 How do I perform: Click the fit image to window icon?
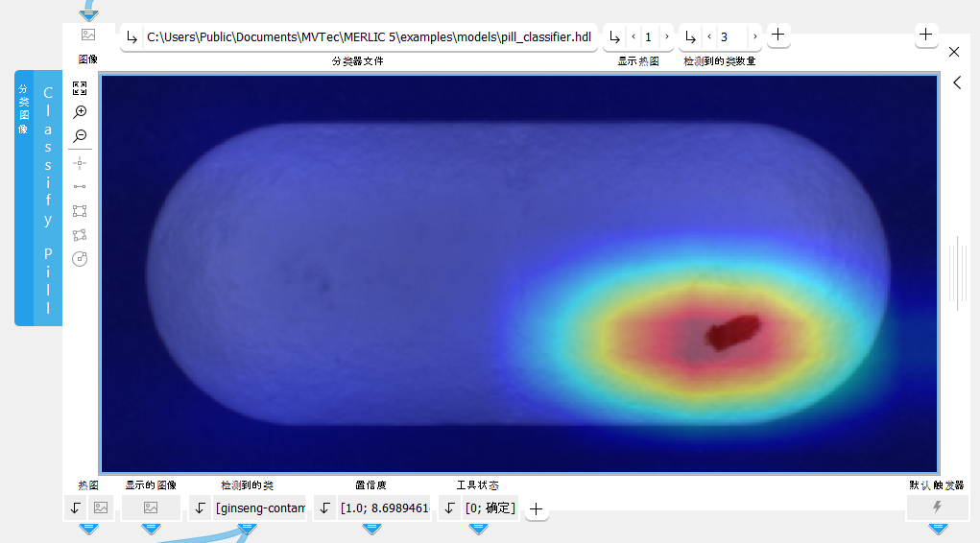(80, 88)
